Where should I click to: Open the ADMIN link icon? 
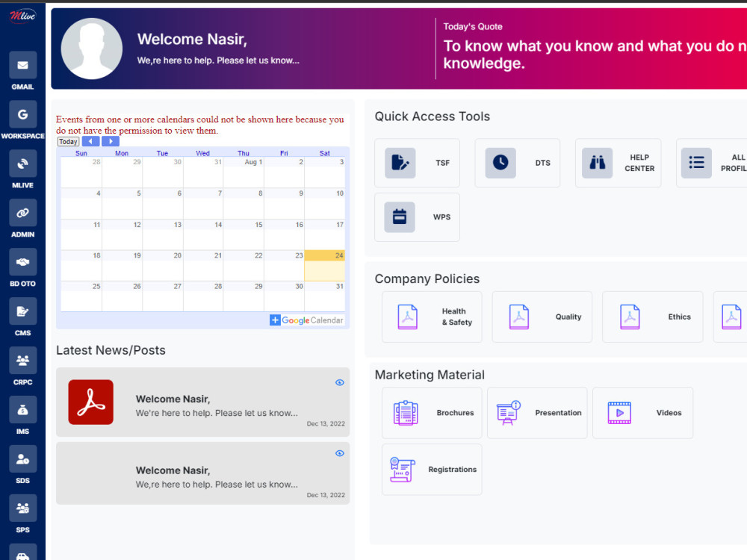[x=22, y=213]
